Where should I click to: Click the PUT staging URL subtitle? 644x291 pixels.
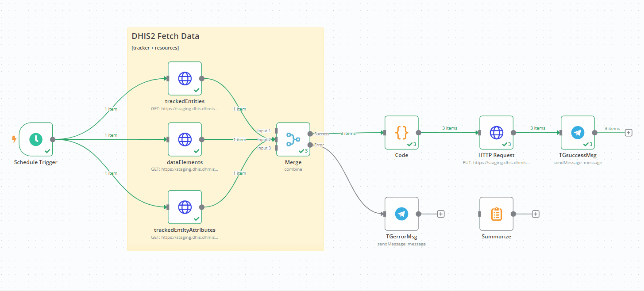tap(496, 163)
